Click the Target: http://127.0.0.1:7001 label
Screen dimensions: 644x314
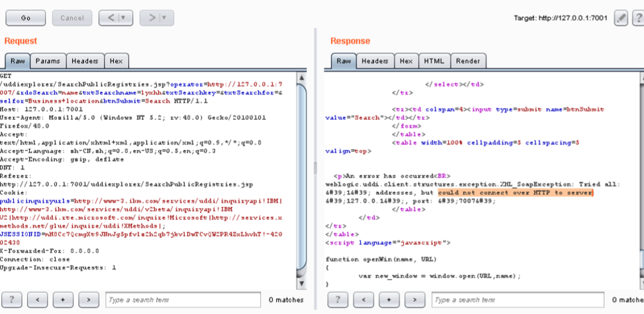(560, 19)
